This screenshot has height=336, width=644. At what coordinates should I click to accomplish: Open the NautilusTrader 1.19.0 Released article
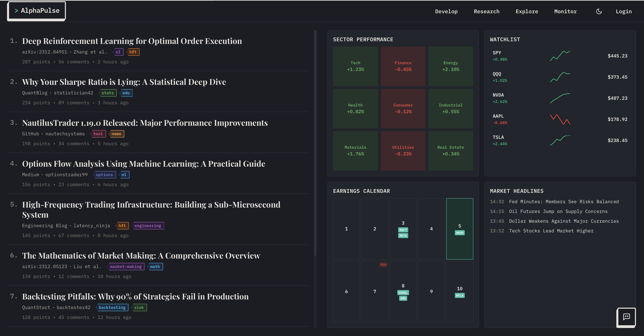(x=145, y=123)
